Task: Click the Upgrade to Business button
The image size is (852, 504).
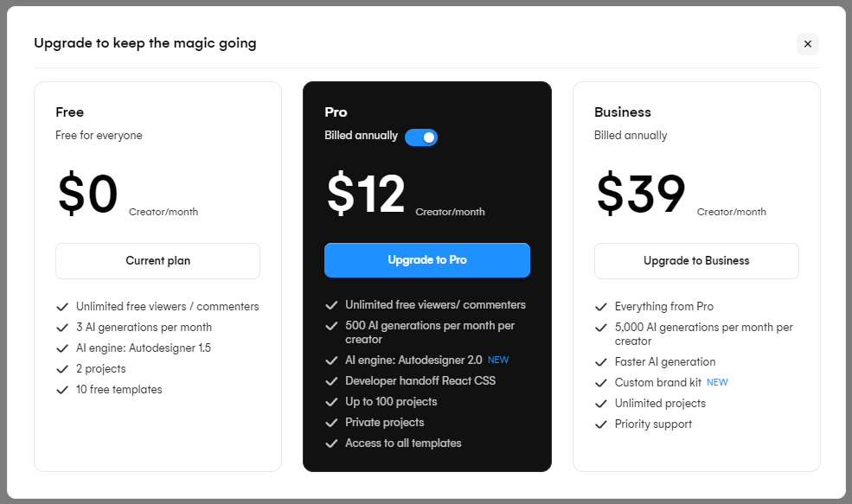Action: click(x=696, y=261)
